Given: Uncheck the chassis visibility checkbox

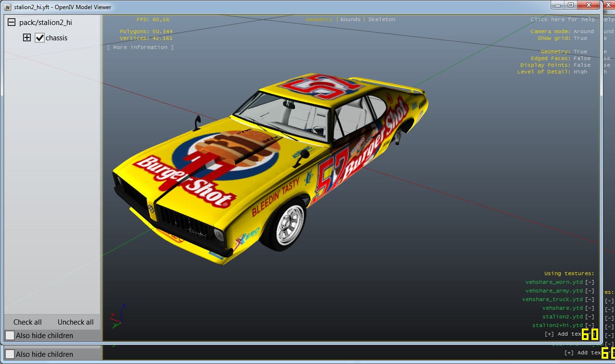Looking at the screenshot, I should pyautogui.click(x=40, y=37).
